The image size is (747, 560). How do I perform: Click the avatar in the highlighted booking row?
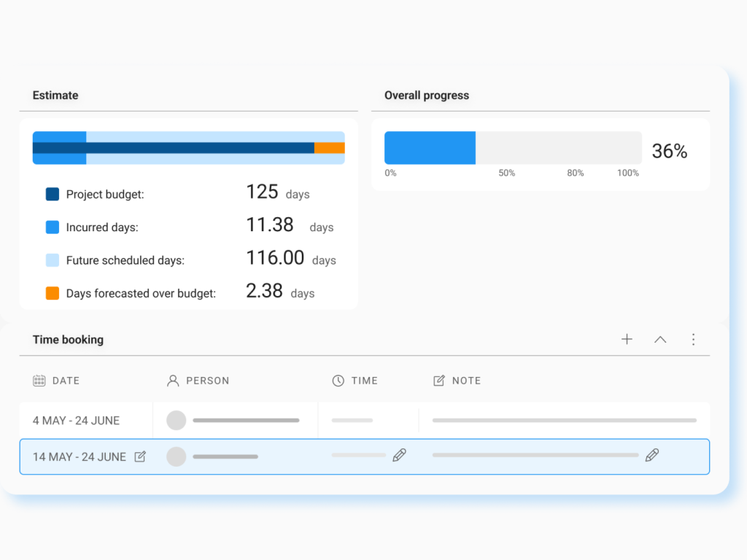177,457
